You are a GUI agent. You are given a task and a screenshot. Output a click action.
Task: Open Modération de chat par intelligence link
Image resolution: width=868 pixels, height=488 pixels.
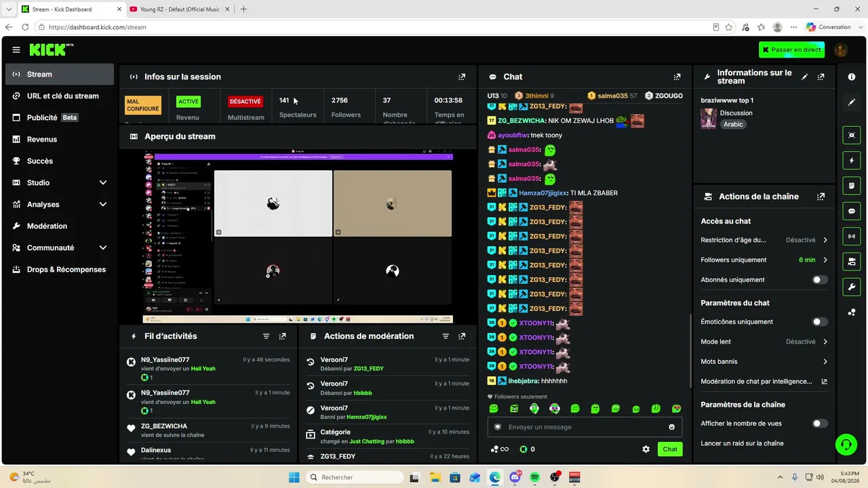coord(764,382)
